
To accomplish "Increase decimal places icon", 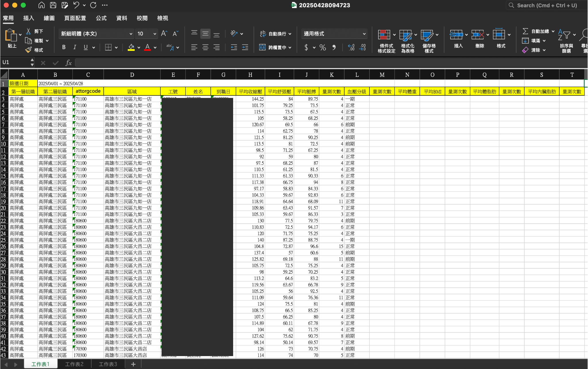I will point(351,47).
